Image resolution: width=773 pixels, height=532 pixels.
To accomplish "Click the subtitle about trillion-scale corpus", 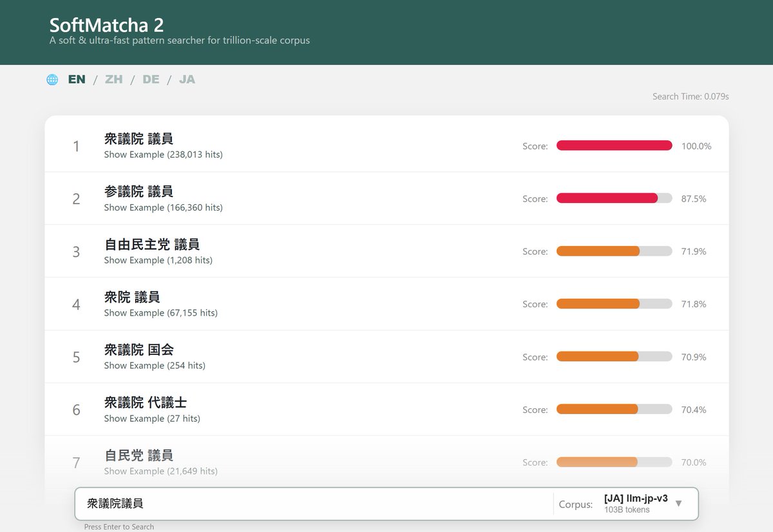I will 180,41.
